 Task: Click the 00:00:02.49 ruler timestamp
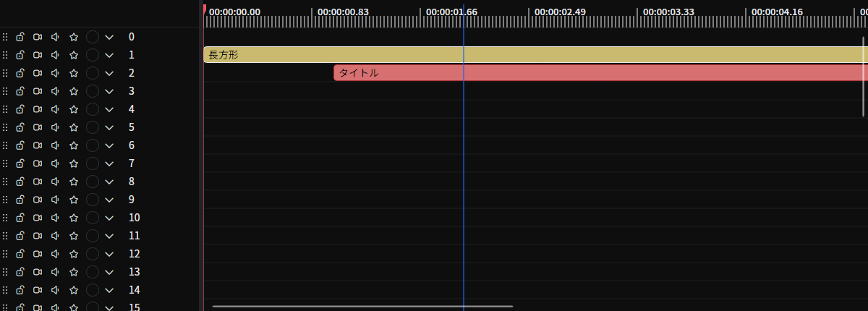click(x=560, y=12)
